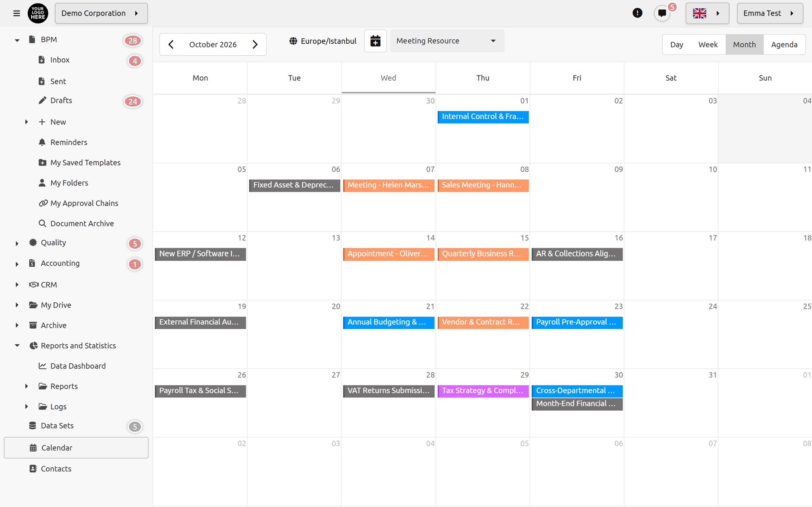Click the Europe/Istanbul timezone globe

point(293,41)
